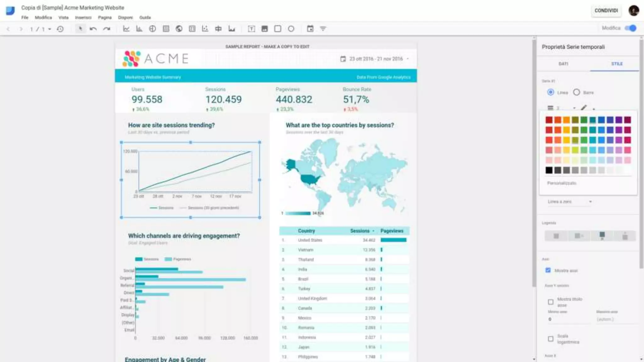Insert a pie chart from toolbar

click(153, 29)
